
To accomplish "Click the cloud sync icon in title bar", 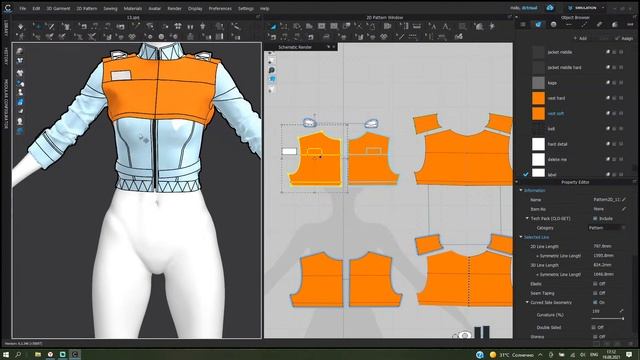I will pyautogui.click(x=550, y=8).
